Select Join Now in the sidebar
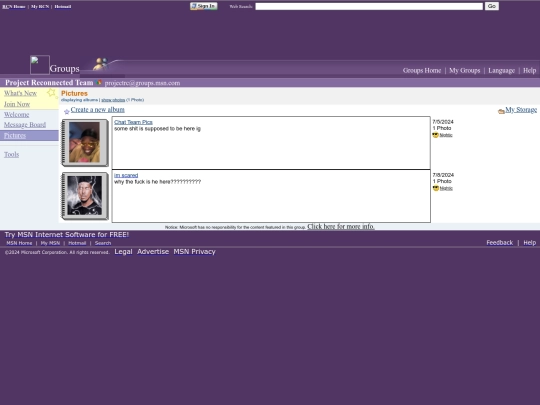 17,104
